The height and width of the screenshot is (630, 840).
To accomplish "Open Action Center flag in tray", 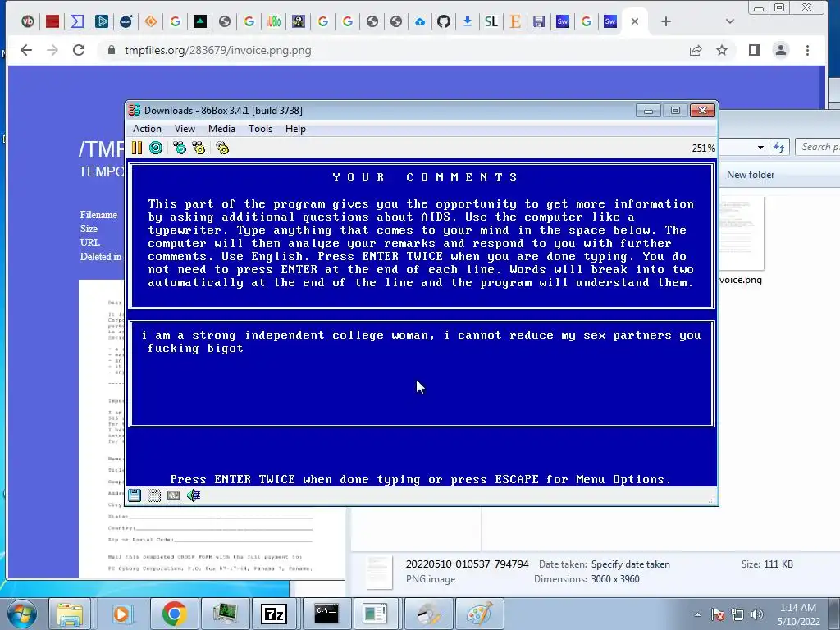I will [x=718, y=614].
